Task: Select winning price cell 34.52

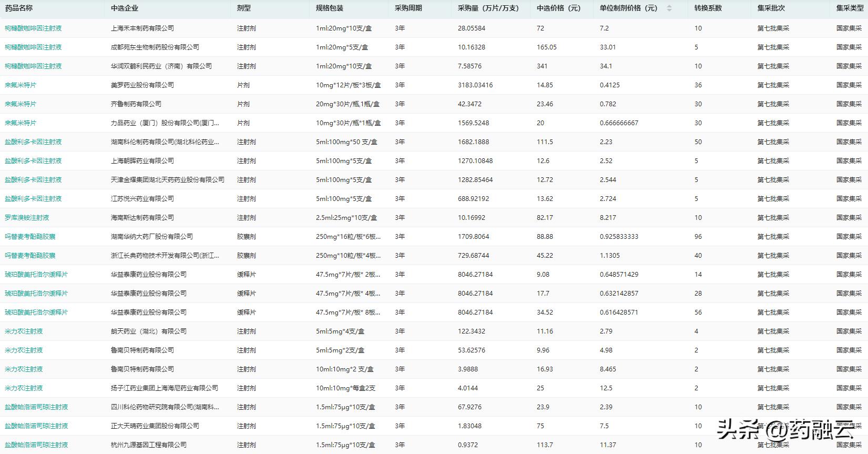Action: (x=545, y=312)
